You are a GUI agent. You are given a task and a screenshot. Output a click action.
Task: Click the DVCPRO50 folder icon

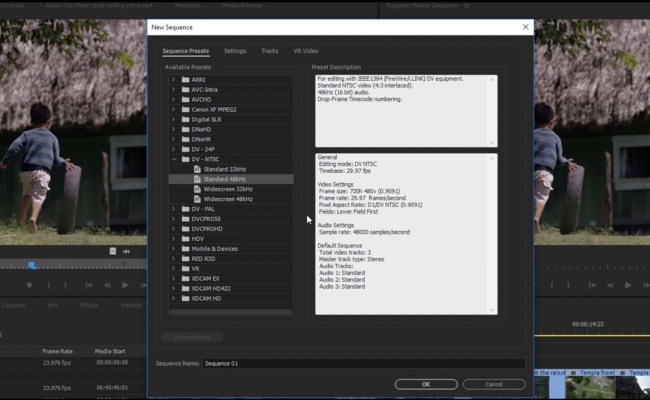(x=185, y=219)
